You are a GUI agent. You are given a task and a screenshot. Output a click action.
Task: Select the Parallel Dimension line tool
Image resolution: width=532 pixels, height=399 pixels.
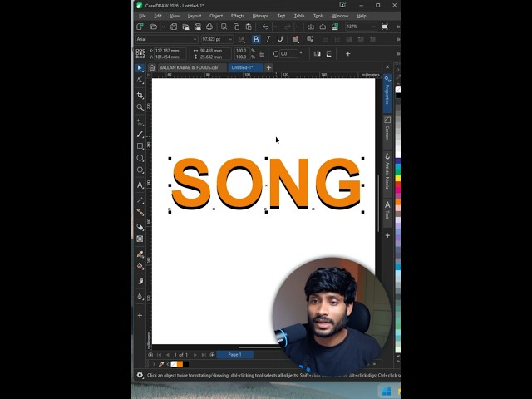pyautogui.click(x=140, y=200)
